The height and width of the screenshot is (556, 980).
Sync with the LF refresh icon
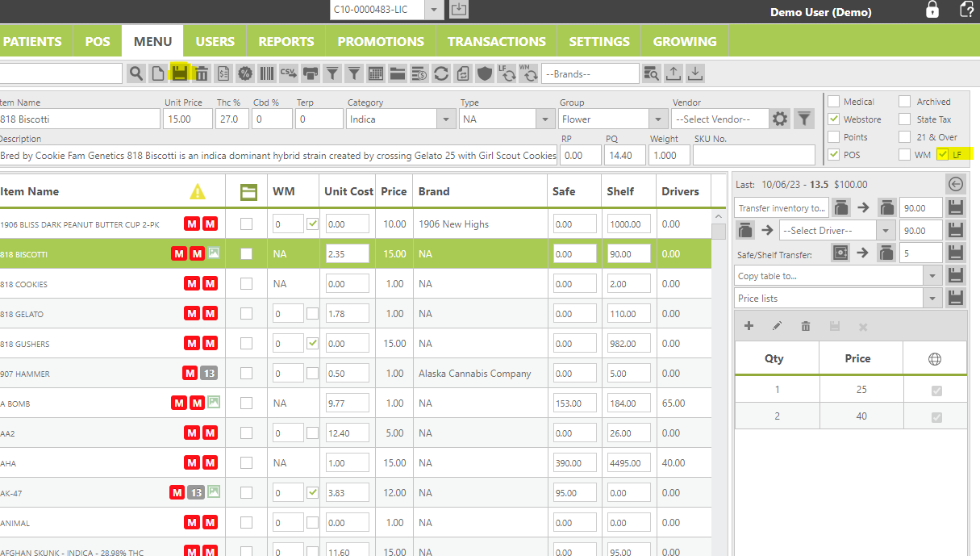click(507, 73)
